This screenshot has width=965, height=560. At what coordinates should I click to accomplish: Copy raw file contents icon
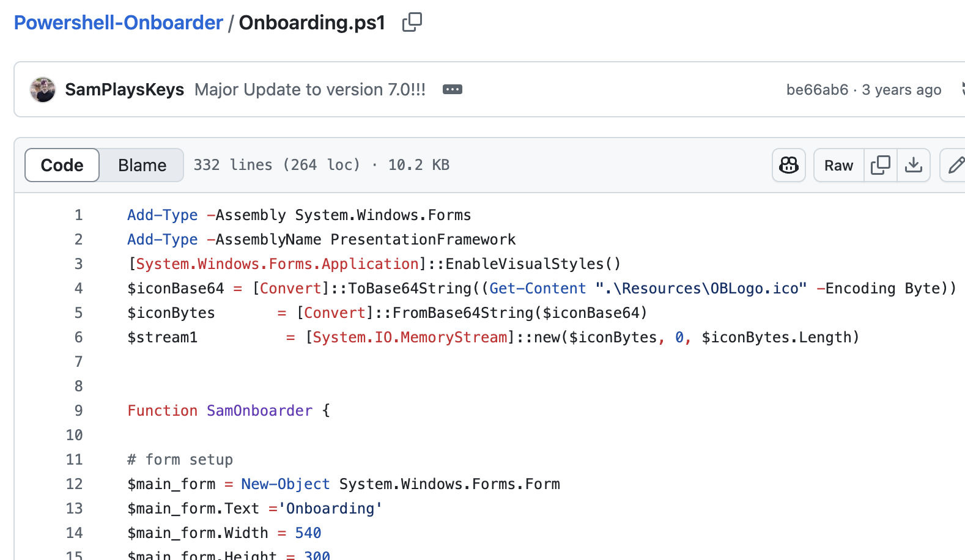tap(881, 165)
